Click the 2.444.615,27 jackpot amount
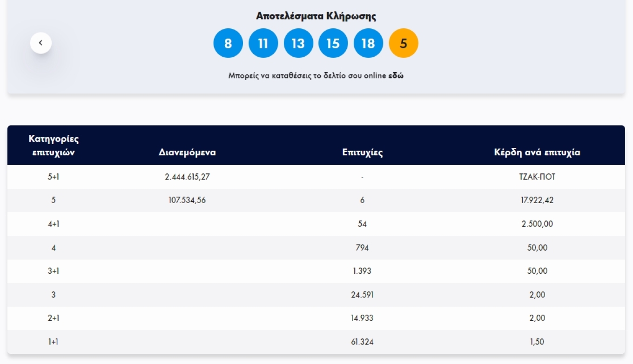633x364 pixels. 187,177
